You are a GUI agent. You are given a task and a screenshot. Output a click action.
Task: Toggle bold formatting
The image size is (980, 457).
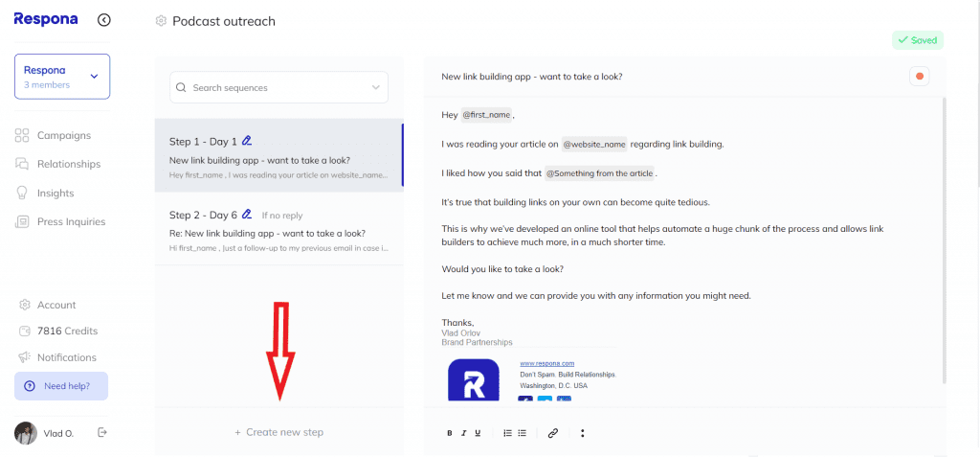click(450, 433)
